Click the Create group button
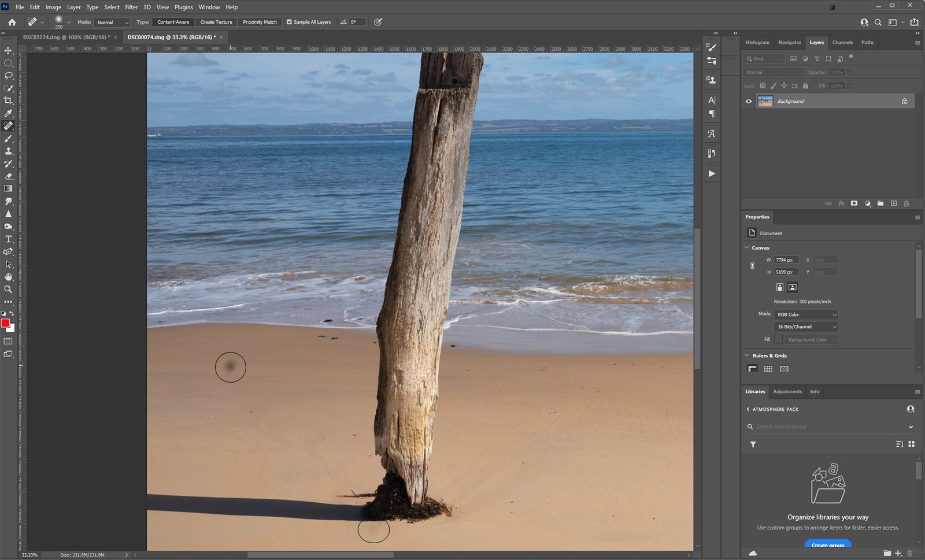925x560 pixels. (827, 544)
